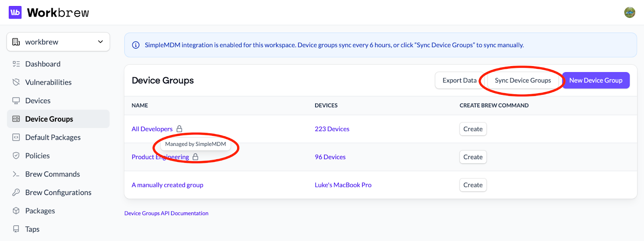Click the Brew Configurations wrench icon
The height and width of the screenshot is (241, 644).
[16, 193]
